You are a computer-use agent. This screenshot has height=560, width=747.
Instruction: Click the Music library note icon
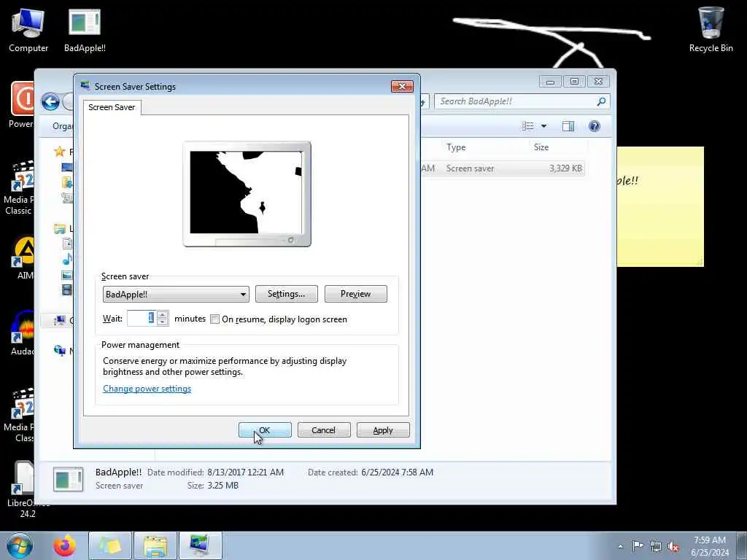(67, 259)
